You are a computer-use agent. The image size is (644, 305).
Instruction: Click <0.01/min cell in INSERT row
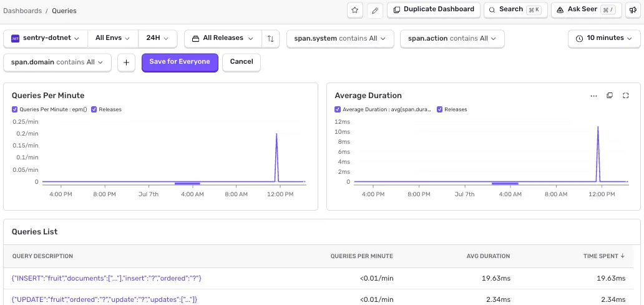coord(377,278)
